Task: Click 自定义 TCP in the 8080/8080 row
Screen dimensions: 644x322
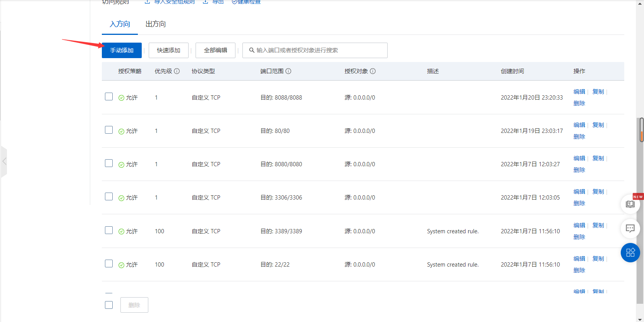Action: pyautogui.click(x=206, y=164)
